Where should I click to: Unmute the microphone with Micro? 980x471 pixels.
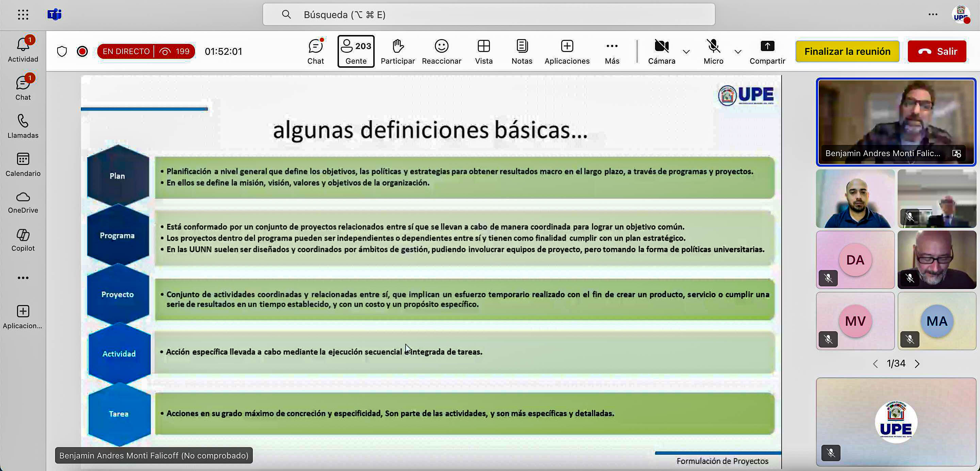point(713,51)
